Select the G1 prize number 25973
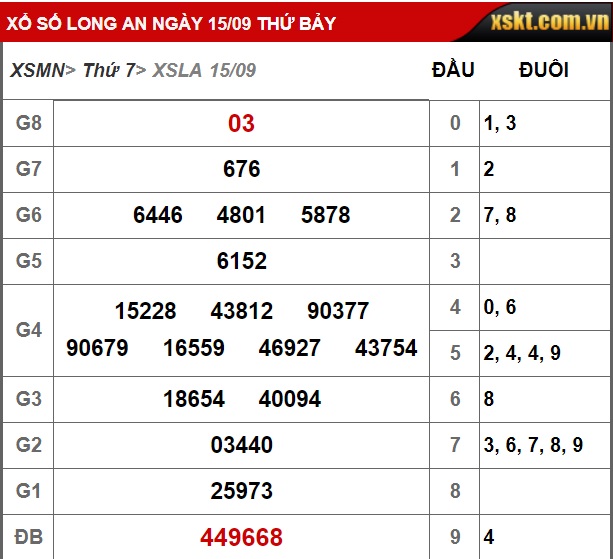The height and width of the screenshot is (559, 613). (241, 491)
